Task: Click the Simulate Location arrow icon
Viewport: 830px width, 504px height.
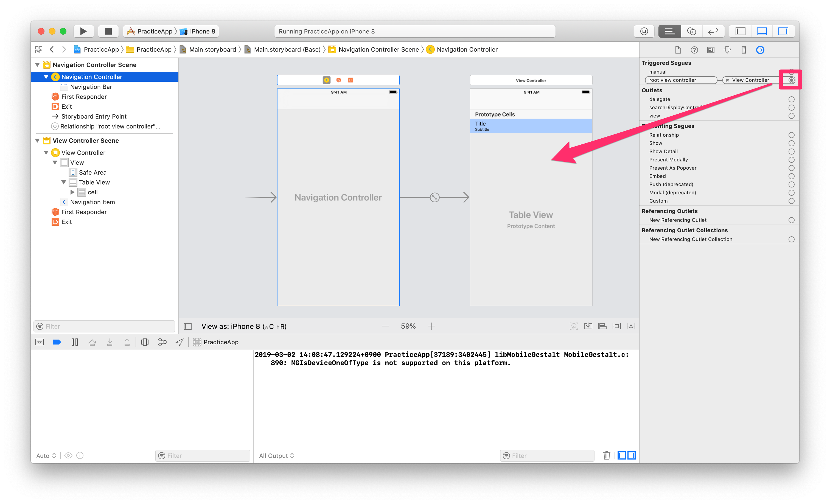Action: (x=180, y=342)
